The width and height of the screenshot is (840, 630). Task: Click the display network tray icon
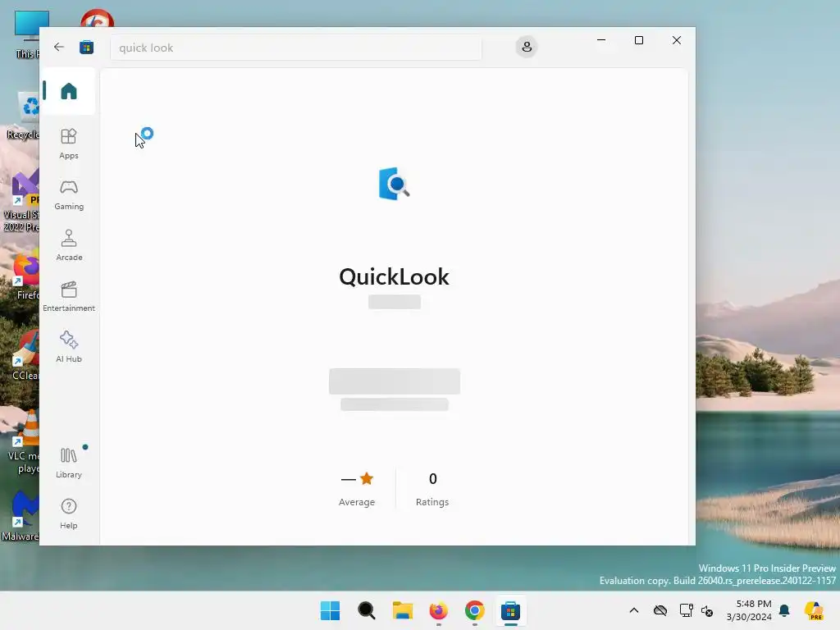tap(686, 610)
